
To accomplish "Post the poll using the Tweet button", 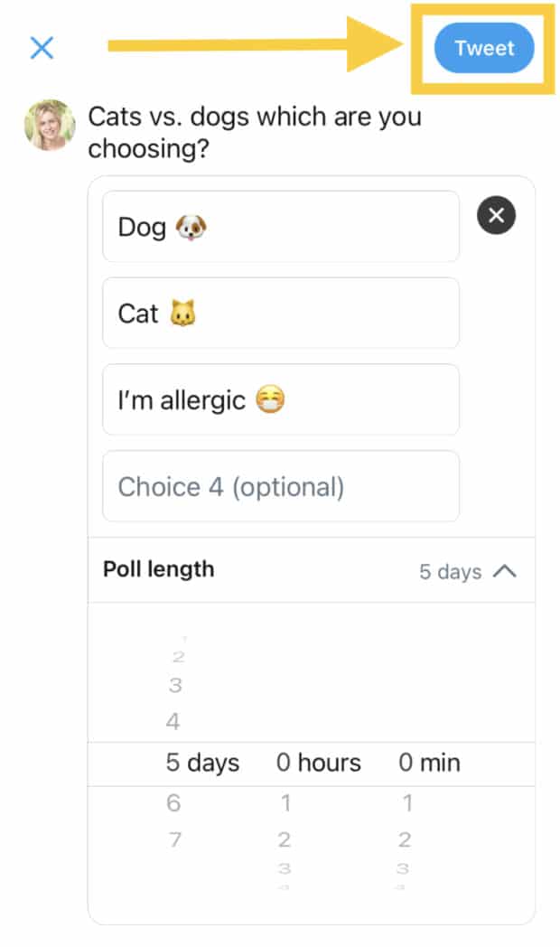I will [483, 49].
